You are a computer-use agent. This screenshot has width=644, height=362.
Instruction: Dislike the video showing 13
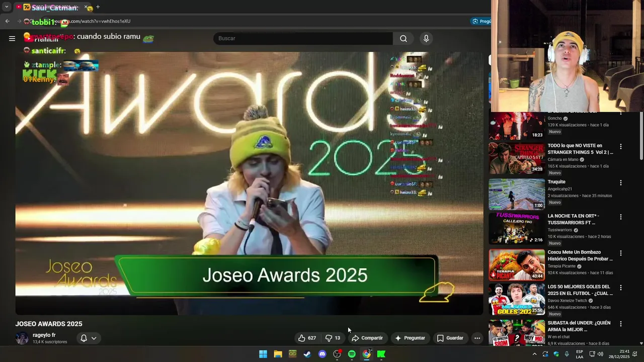[x=333, y=338]
